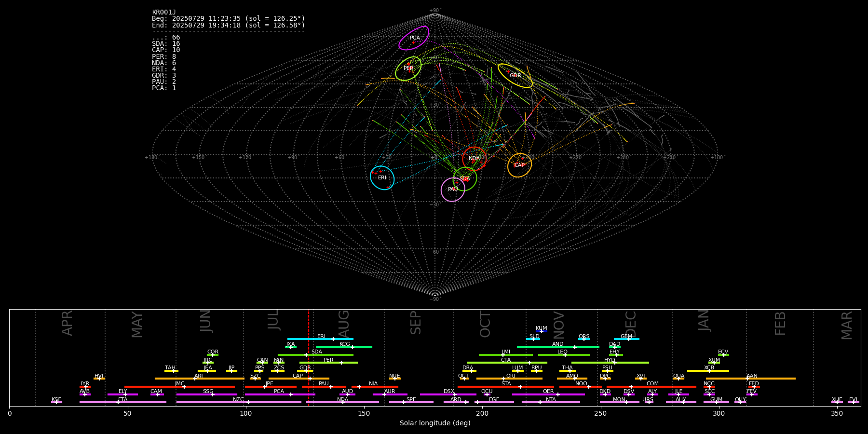
Task: Click the 'CAP: 10' count line
Action: 166,50
